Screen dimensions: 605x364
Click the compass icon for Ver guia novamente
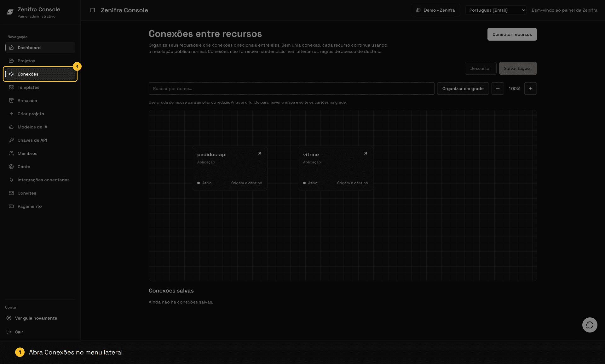pyautogui.click(x=9, y=318)
